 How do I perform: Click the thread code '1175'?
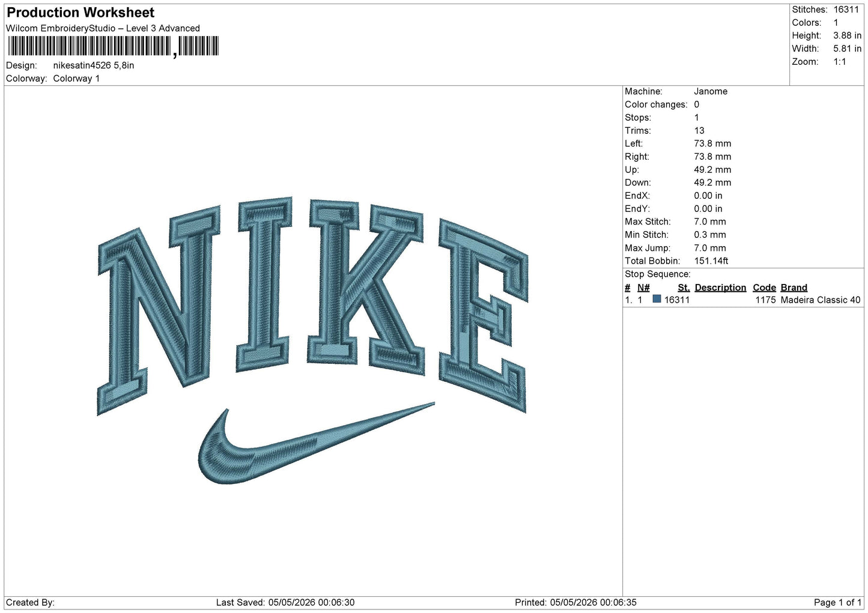click(765, 300)
